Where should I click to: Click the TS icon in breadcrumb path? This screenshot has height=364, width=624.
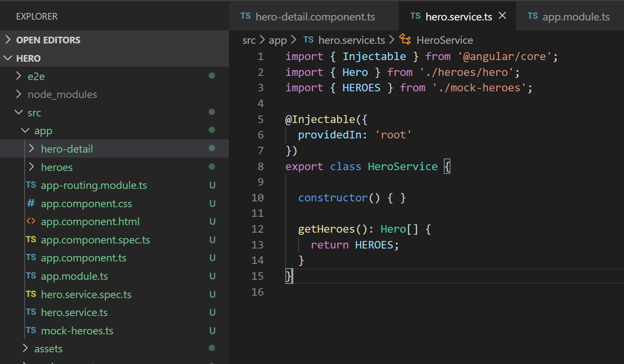(308, 40)
